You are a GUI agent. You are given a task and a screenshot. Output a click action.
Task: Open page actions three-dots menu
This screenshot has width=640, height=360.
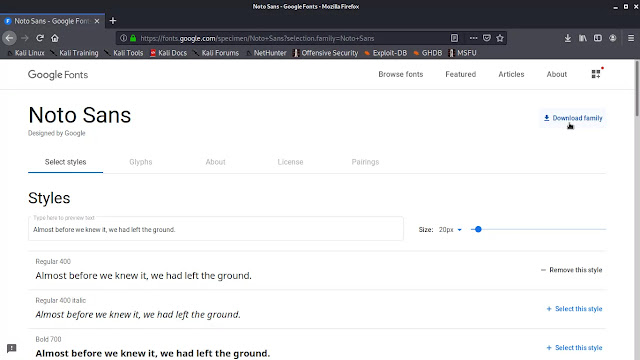tap(473, 38)
